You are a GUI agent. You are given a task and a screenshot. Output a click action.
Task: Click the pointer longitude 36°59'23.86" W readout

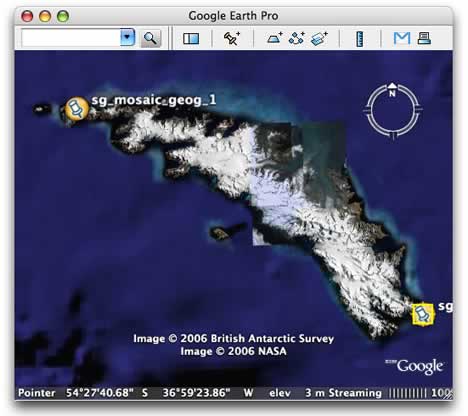pos(208,393)
